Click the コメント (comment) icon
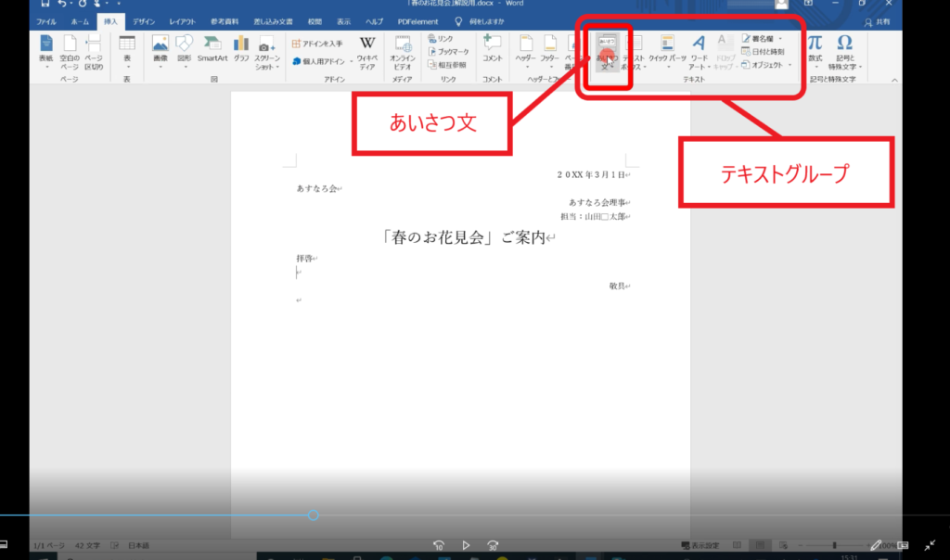950x560 pixels. click(493, 48)
